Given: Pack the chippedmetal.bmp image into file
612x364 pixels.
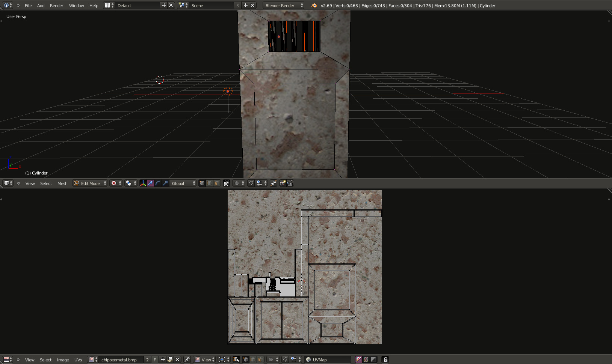Looking at the screenshot, I should 170,359.
